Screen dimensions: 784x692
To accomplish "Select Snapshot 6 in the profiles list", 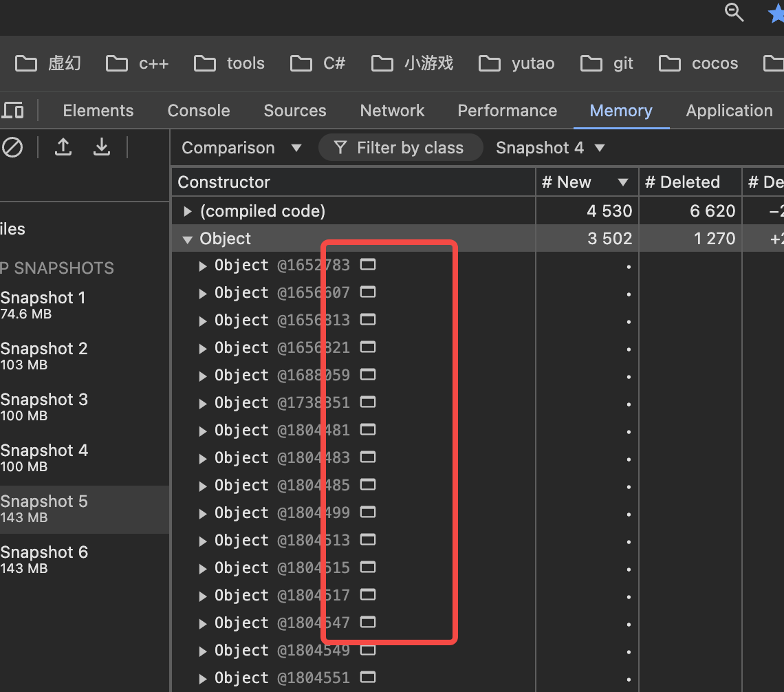I will click(x=84, y=560).
